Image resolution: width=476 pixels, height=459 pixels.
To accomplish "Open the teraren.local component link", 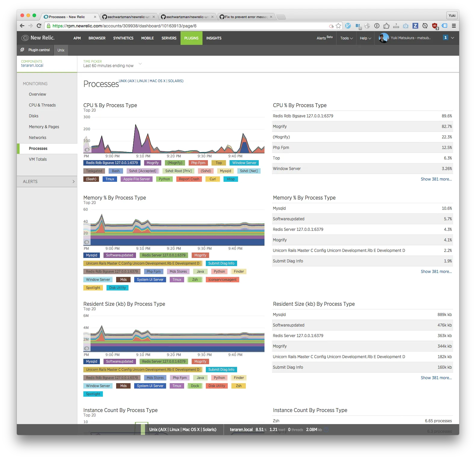I will click(32, 65).
